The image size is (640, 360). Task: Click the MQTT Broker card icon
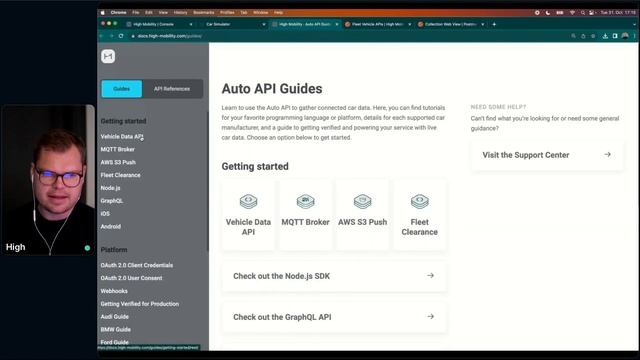[x=305, y=201]
